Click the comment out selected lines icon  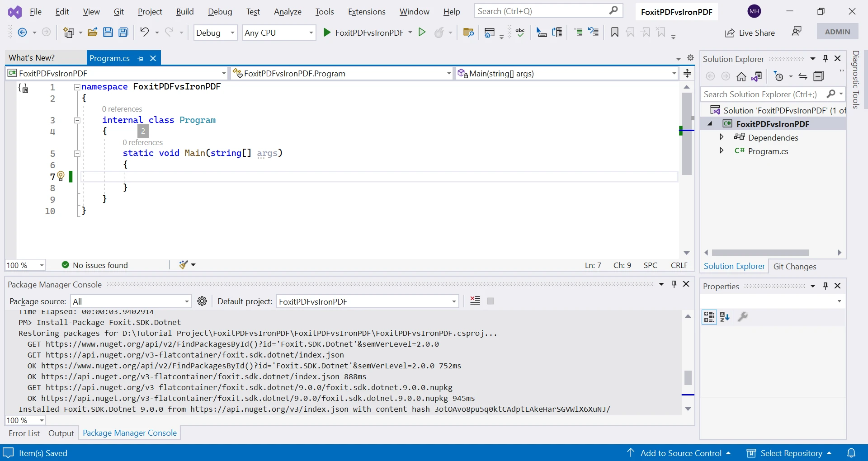pyautogui.click(x=578, y=32)
